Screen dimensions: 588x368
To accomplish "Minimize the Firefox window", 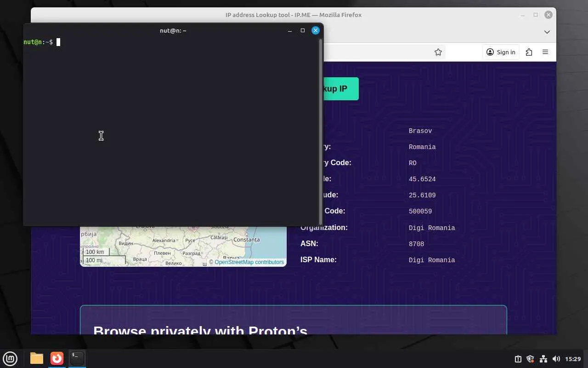I will click(523, 15).
